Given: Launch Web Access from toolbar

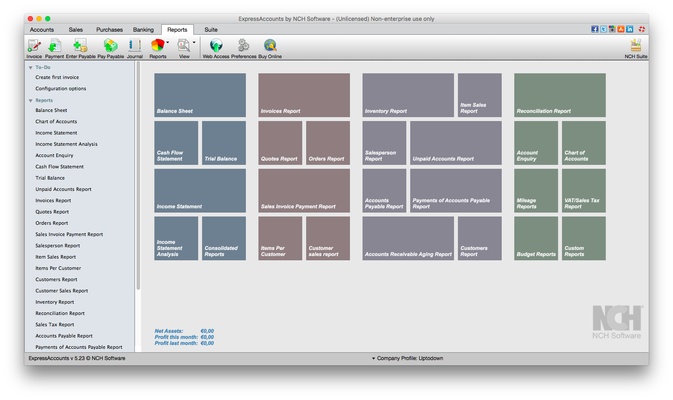Looking at the screenshot, I should (216, 47).
